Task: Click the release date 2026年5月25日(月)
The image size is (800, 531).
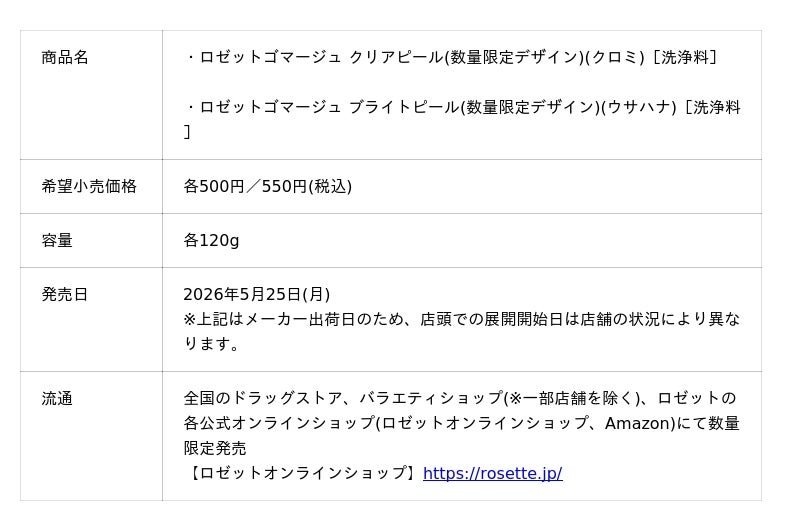Action: (256, 294)
